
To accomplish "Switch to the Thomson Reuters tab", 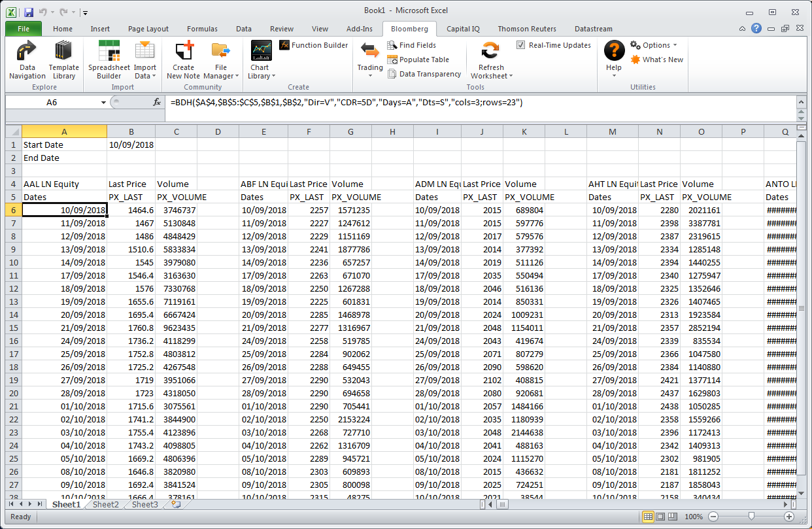I will tap(527, 29).
